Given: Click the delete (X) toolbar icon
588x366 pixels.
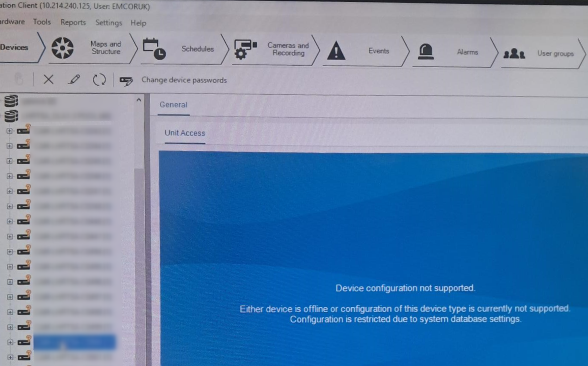Looking at the screenshot, I should [x=48, y=80].
